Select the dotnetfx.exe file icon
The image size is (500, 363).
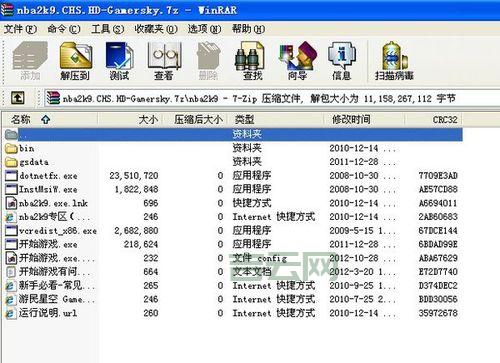[x=11, y=176]
